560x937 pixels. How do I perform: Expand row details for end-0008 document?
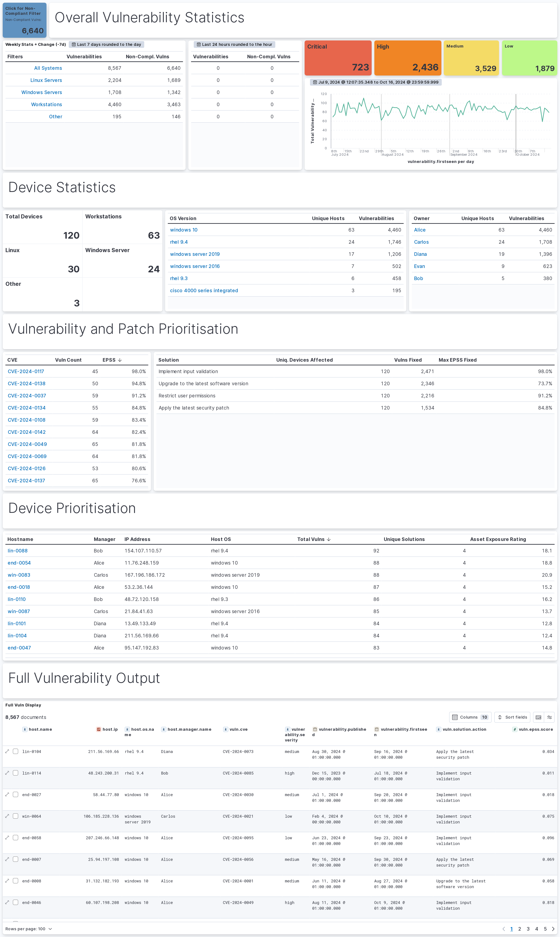click(7, 880)
